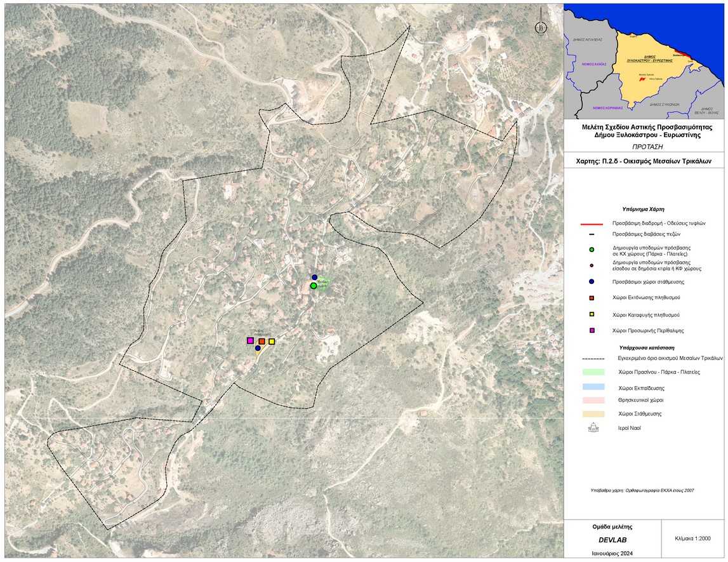Image resolution: width=728 pixels, height=562 pixels.
Task: Click the title Μελέτη Σχεδίου Αστικής Προσβασιμότητας
Action: click(647, 127)
